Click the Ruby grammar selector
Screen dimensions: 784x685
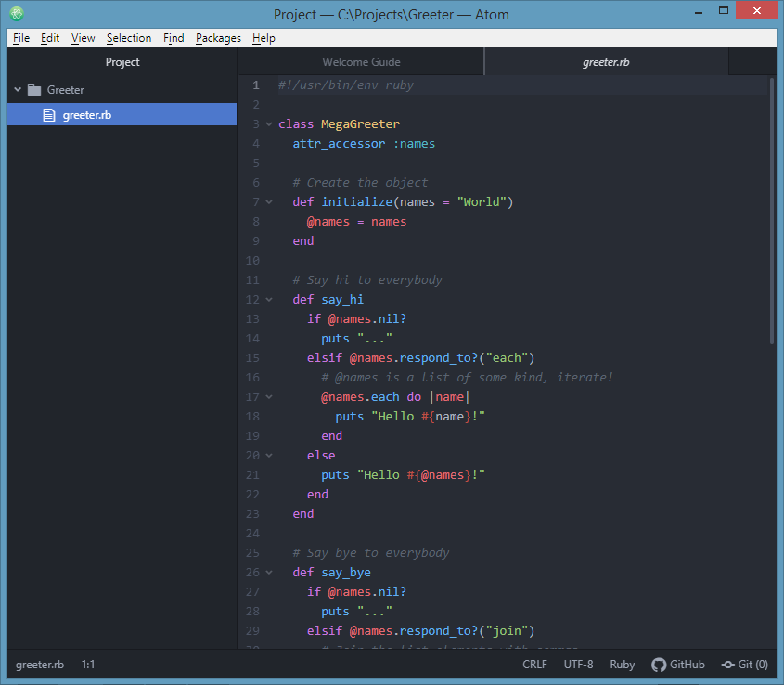pos(622,665)
